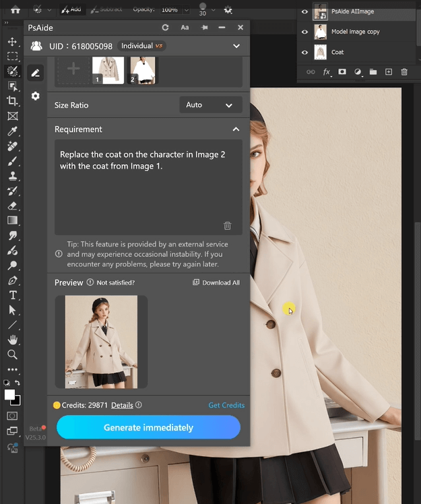The image size is (421, 504).
Task: Pin the PsAide panel
Action: [204, 28]
